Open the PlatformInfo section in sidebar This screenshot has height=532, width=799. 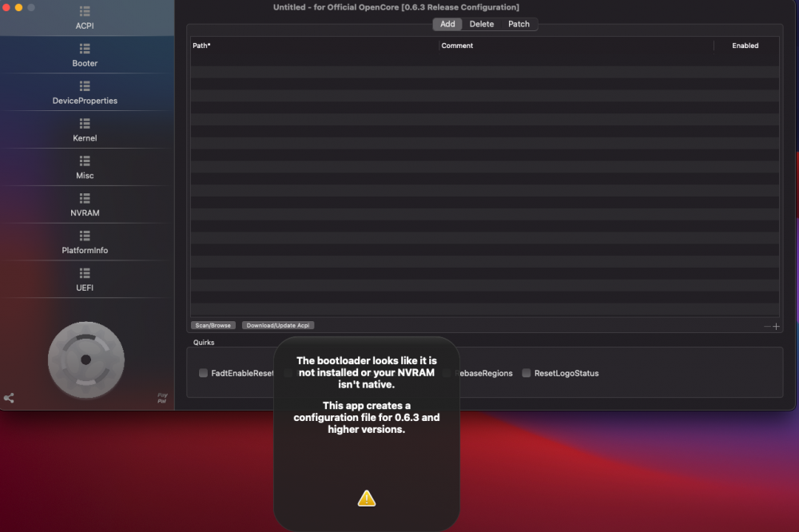pos(85,243)
